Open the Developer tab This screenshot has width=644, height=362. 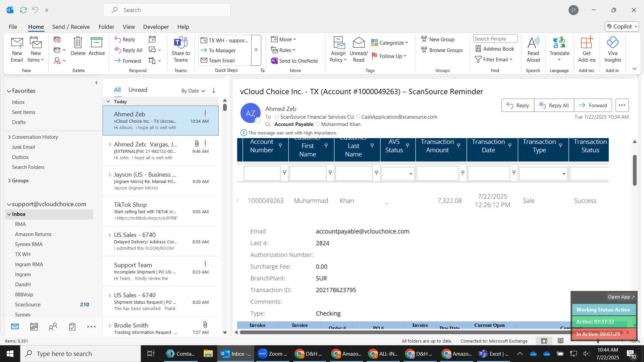[156, 27]
